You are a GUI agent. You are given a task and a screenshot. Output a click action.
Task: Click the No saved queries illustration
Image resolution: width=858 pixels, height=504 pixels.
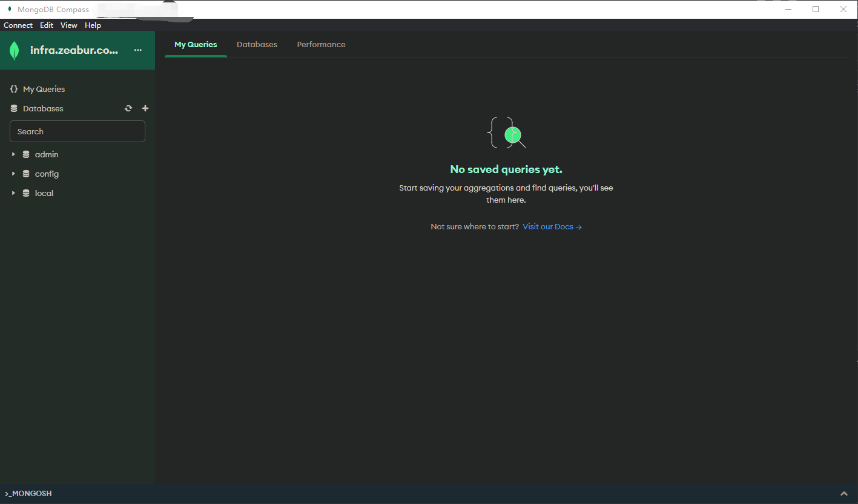(x=506, y=133)
